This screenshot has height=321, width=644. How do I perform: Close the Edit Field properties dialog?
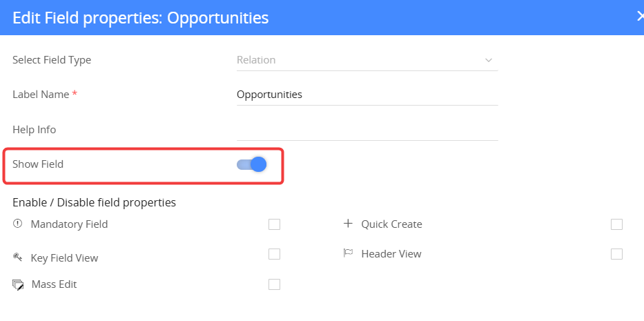pyautogui.click(x=640, y=17)
